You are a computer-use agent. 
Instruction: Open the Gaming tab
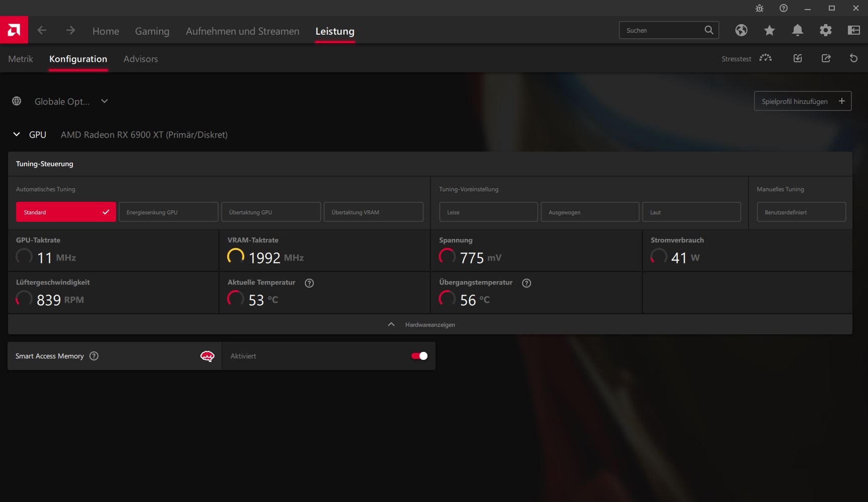pos(152,31)
